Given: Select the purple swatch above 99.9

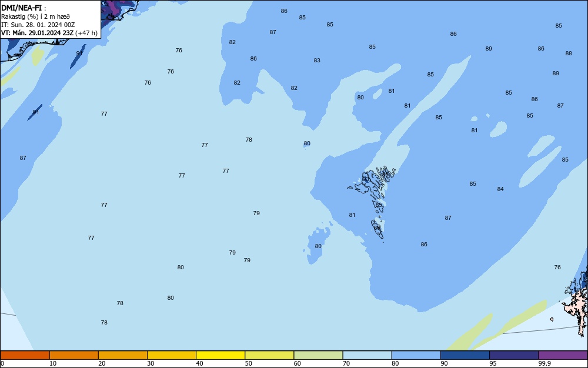Looking at the screenshot, I should click(x=563, y=355).
